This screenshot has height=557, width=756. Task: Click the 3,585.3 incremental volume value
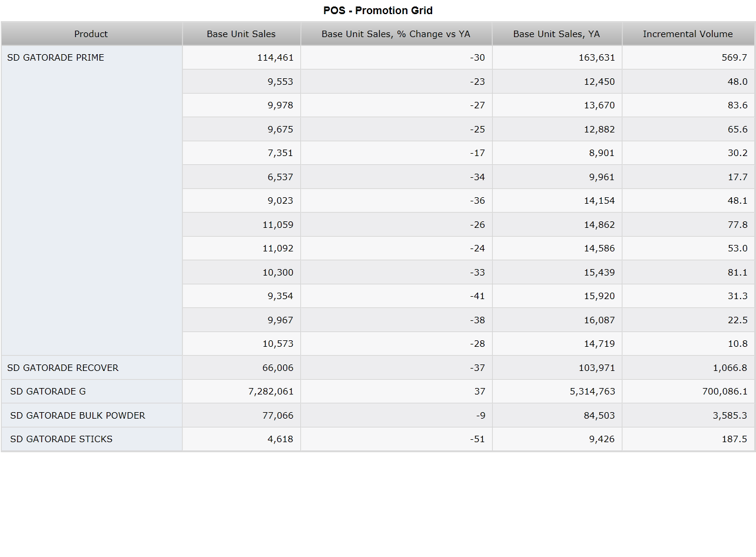point(688,415)
